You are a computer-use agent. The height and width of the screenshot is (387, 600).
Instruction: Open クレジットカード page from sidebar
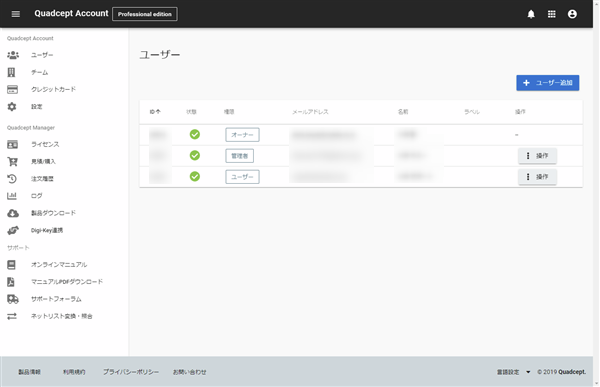(x=53, y=89)
